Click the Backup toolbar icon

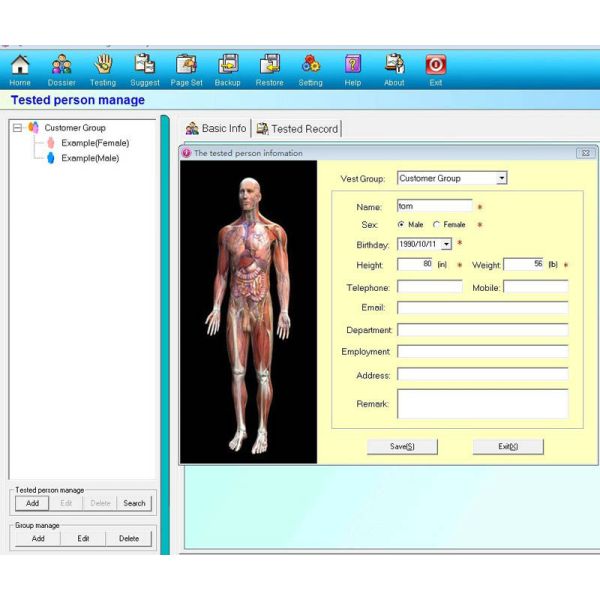click(228, 68)
